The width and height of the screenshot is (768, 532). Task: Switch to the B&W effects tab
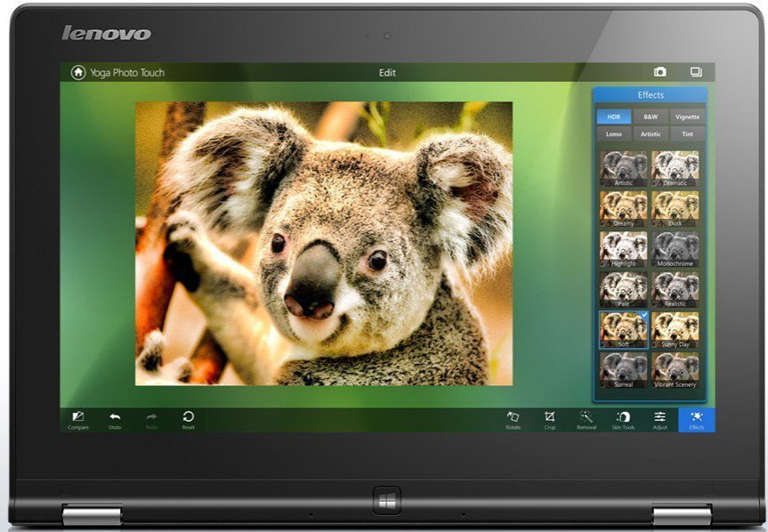[651, 117]
